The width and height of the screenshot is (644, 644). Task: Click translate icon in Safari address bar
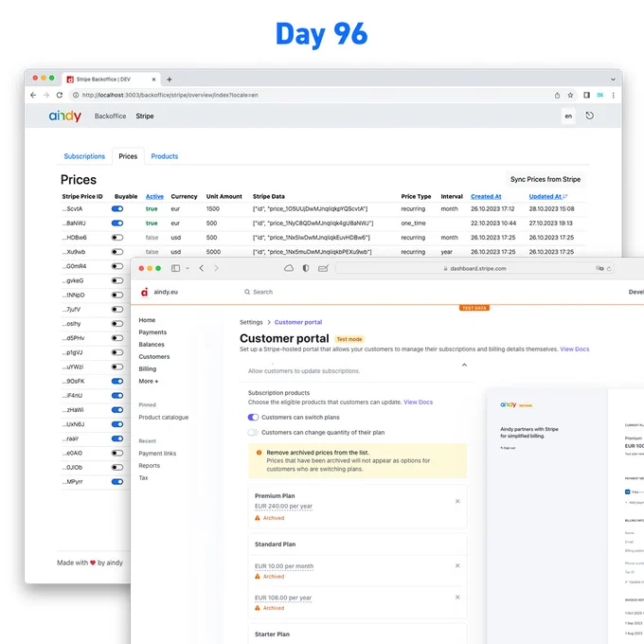(599, 268)
